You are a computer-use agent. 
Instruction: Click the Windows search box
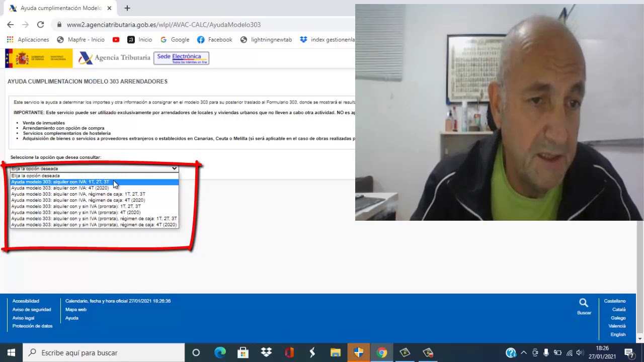101,352
